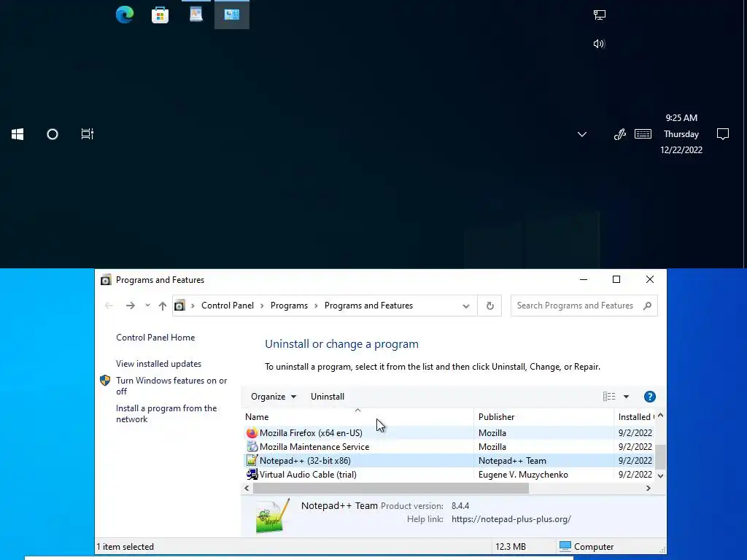
Task: Open recent locations dropdown arrow
Action: tap(147, 306)
